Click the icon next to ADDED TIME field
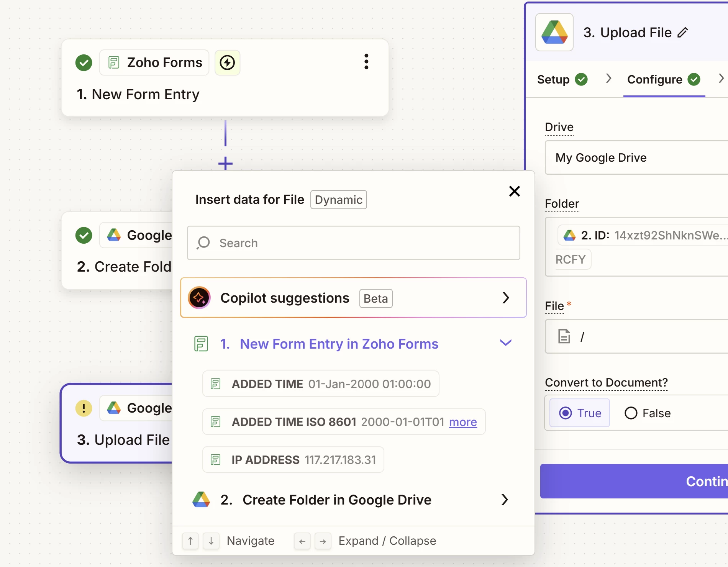 [x=216, y=383]
